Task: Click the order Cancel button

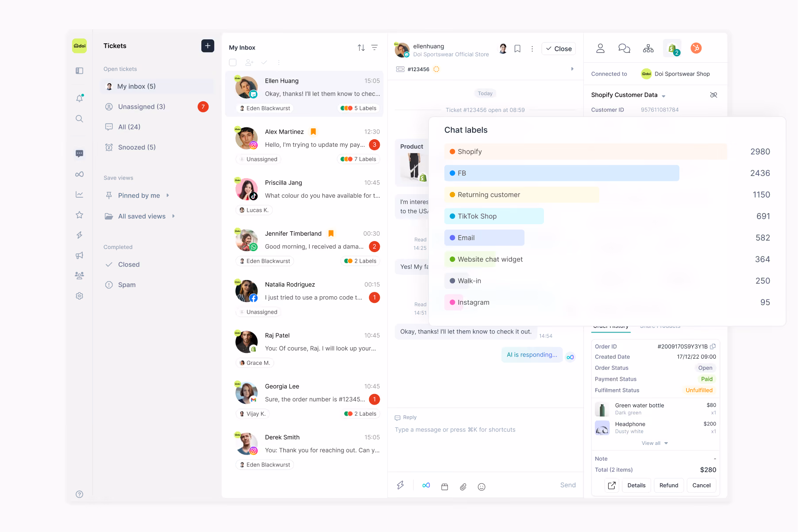Action: point(702,486)
